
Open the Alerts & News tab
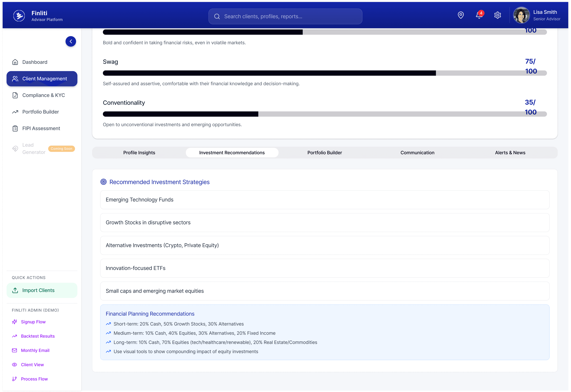coord(510,153)
